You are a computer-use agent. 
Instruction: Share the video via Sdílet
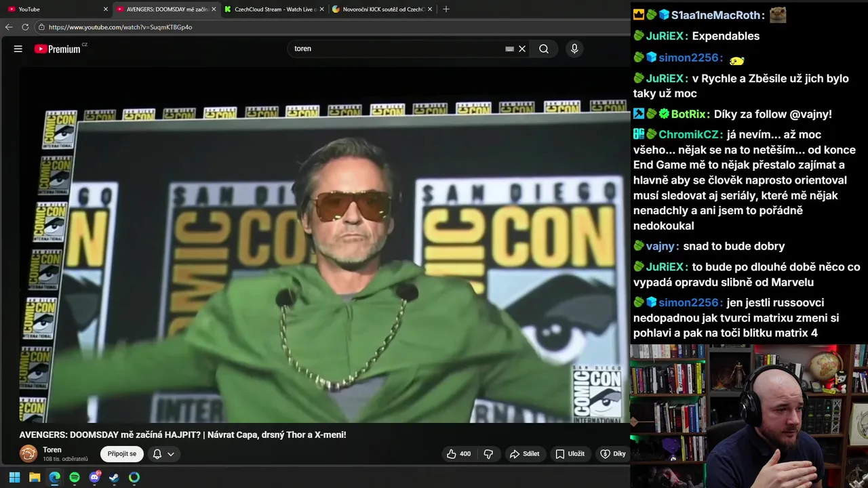(525, 454)
